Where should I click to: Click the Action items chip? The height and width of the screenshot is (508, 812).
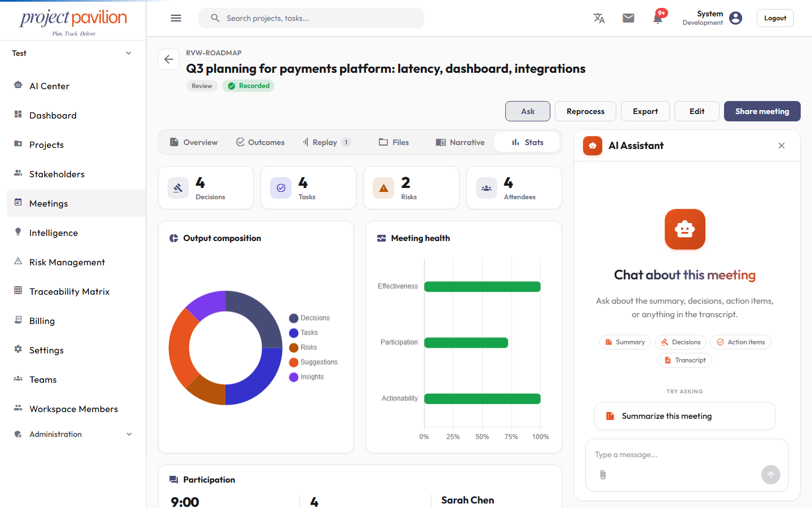[740, 342]
